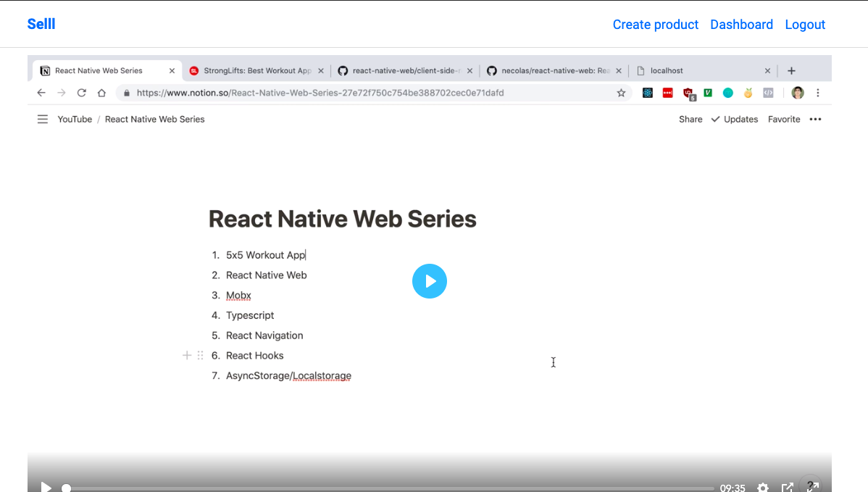Open the video in a new window
The width and height of the screenshot is (868, 492).
[787, 488]
